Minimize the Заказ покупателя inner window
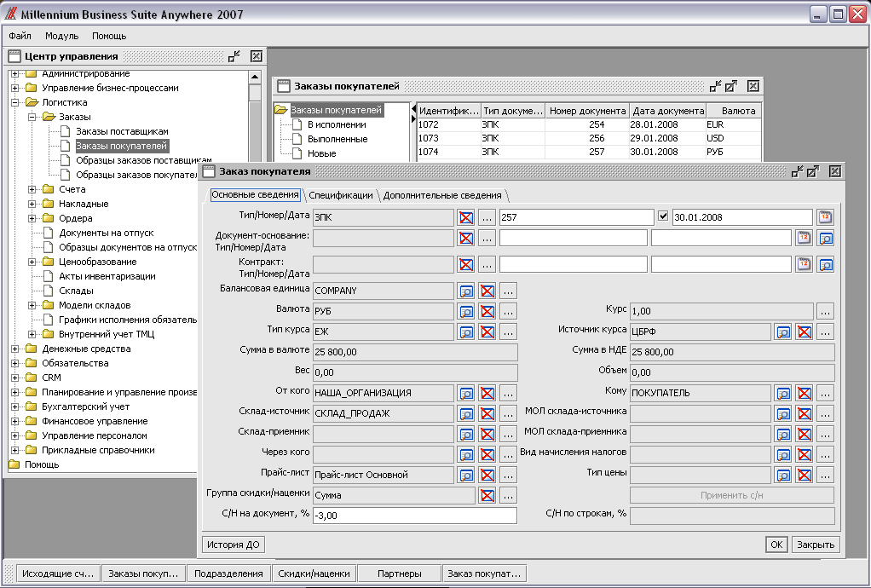This screenshot has width=871, height=588. tap(797, 171)
